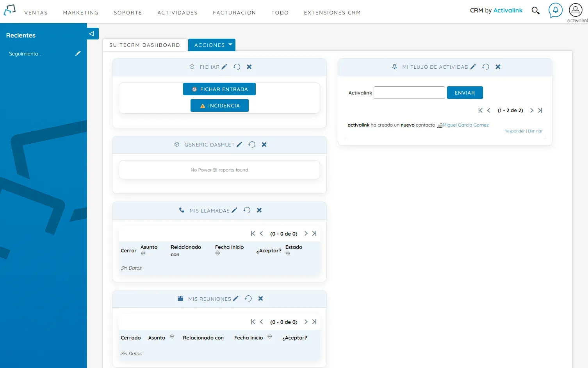
Task: Edit the Fichar dashlet with the pencil icon
Action: pos(224,67)
